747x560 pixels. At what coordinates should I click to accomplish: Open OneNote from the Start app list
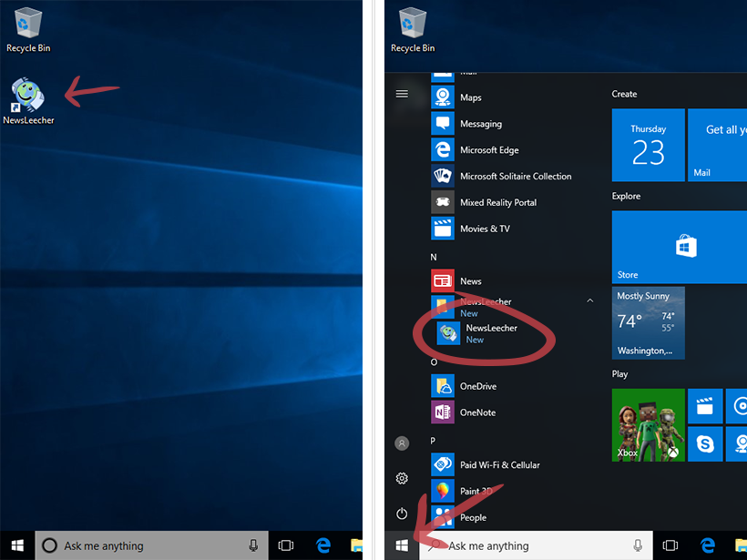[512, 412]
